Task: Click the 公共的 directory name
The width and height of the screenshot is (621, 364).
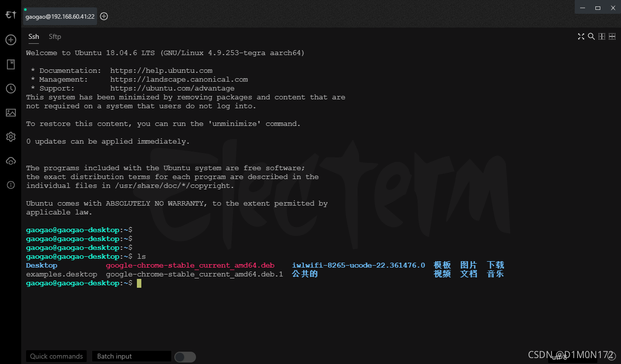Action: [305, 274]
